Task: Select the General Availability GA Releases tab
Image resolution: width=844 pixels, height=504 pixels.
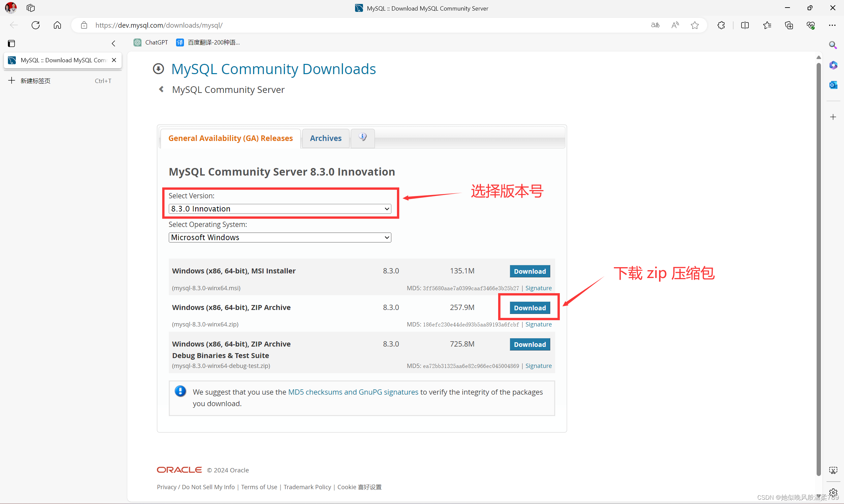Action: [x=230, y=138]
